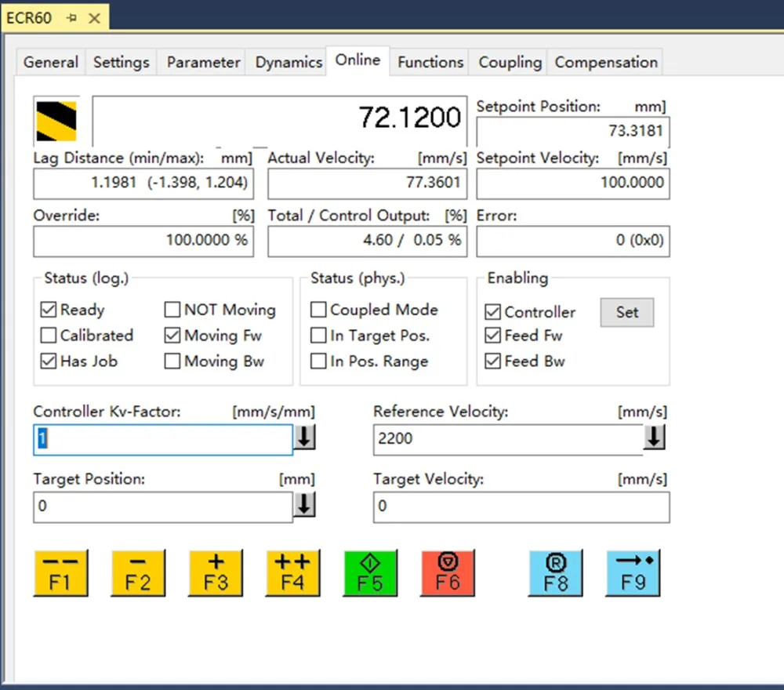
Task: Close the ECR60 document tab
Action: tap(94, 19)
